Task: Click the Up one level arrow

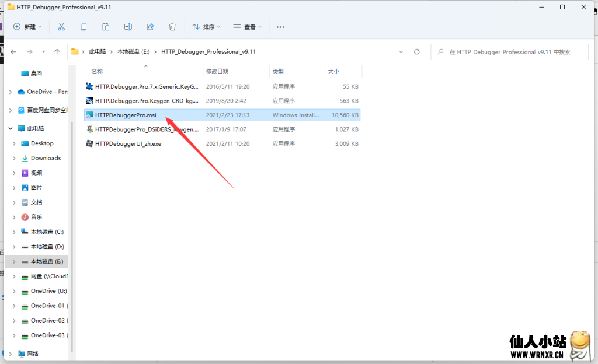Action: (57, 52)
